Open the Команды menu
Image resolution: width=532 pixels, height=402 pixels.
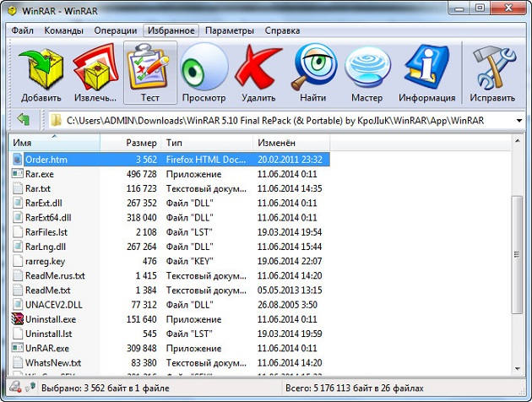click(x=63, y=30)
